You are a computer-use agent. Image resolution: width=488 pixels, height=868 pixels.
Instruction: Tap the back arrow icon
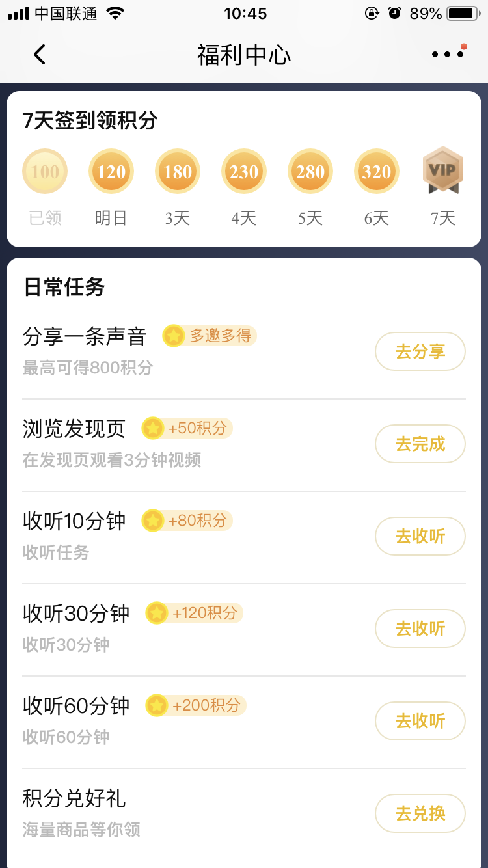tap(40, 55)
